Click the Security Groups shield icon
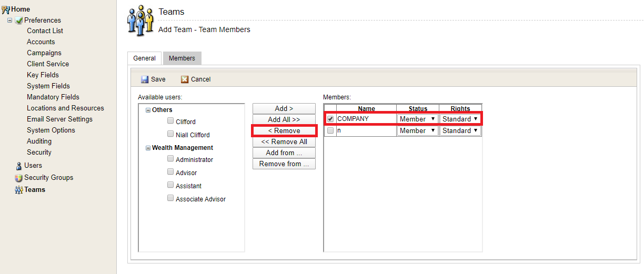644x274 pixels. click(x=19, y=178)
